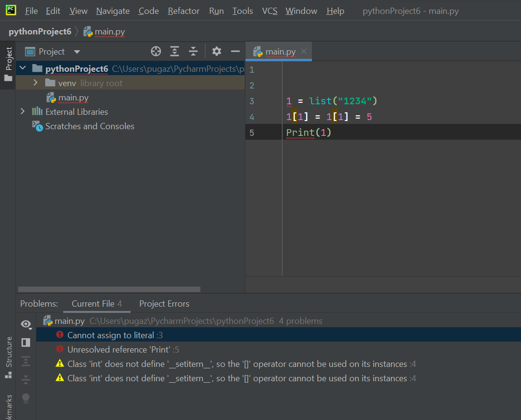521x420 pixels.
Task: Open the Navigate menu
Action: 112,11
